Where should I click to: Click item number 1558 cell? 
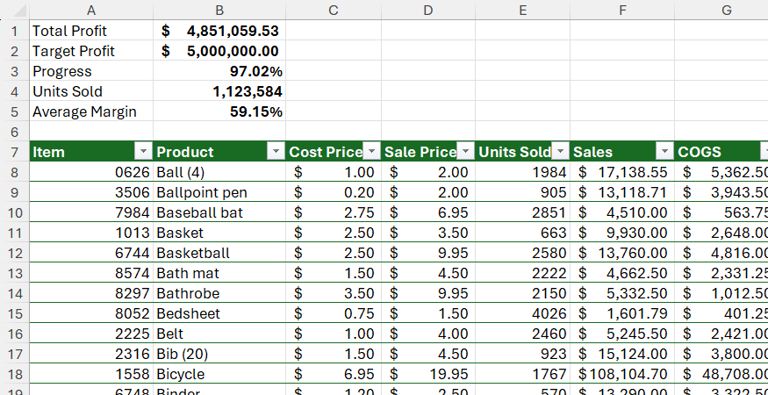pos(91,374)
